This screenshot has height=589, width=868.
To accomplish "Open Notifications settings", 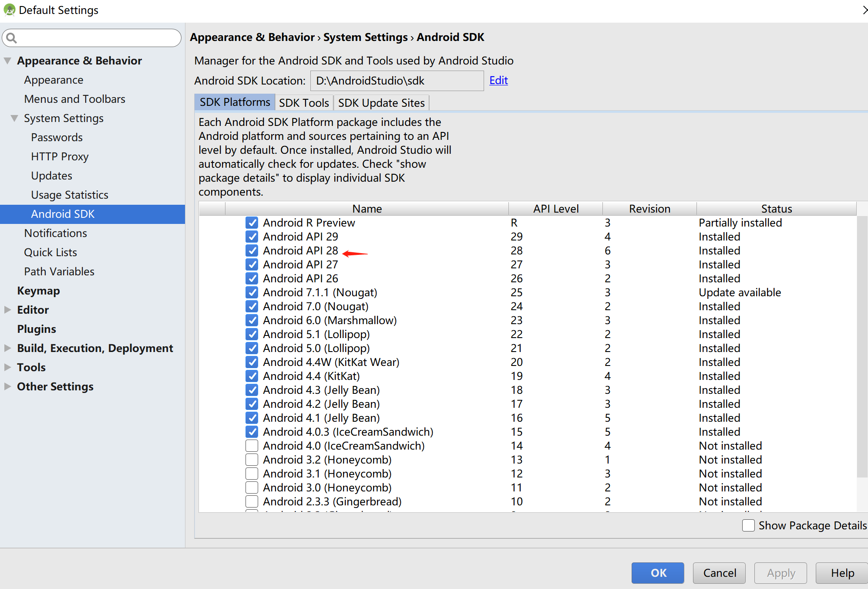I will coord(55,233).
